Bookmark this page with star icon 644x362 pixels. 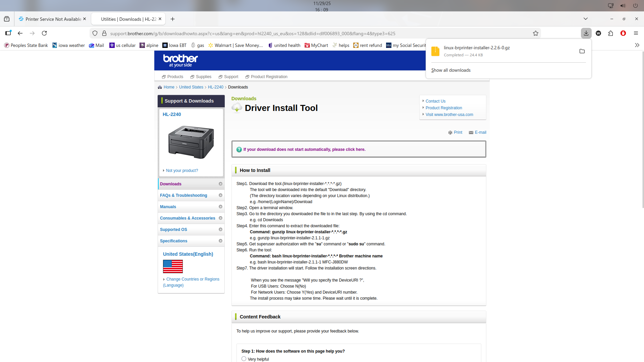point(536,33)
